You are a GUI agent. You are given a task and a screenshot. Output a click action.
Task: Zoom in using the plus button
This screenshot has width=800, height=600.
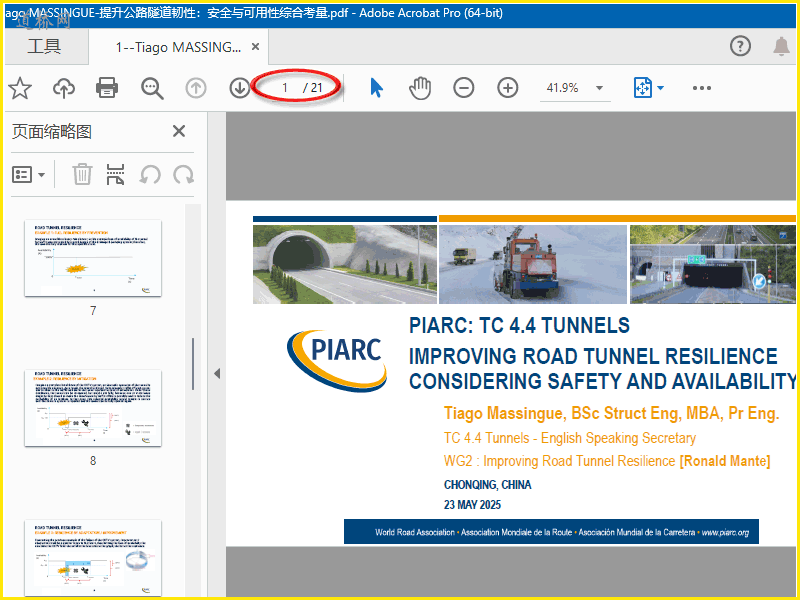click(x=508, y=88)
